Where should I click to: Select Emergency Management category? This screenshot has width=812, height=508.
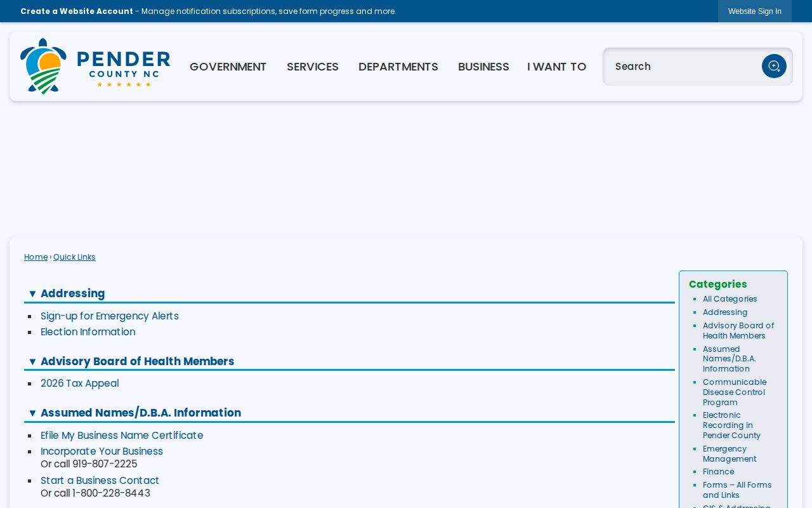click(x=730, y=454)
